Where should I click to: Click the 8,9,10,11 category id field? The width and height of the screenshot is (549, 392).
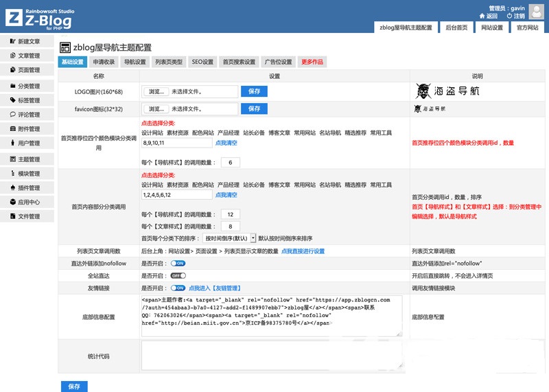coord(177,143)
